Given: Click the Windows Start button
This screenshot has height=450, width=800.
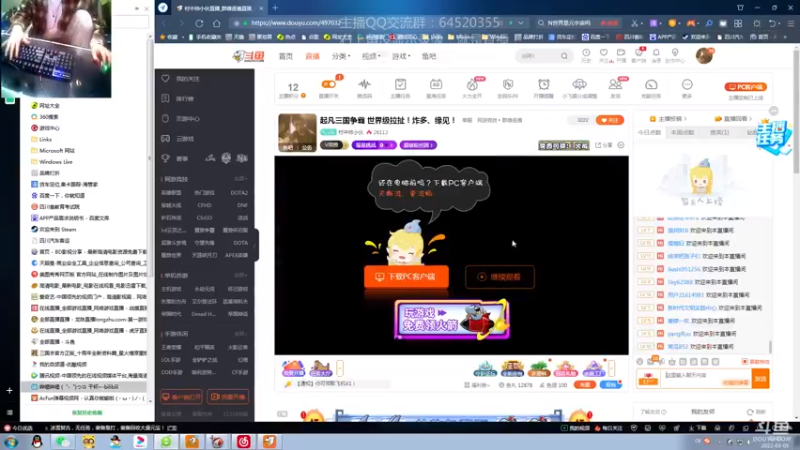Looking at the screenshot, I should pos(11,441).
